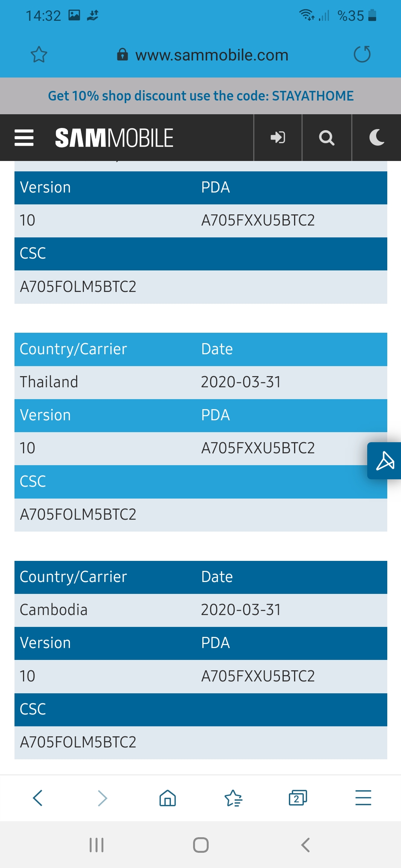
Task: Open the browser home page icon
Action: [x=167, y=798]
